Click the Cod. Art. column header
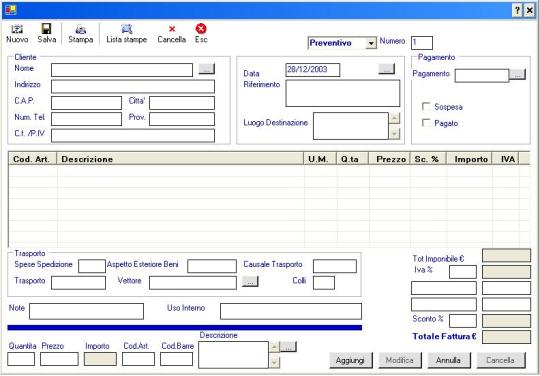 (32, 159)
